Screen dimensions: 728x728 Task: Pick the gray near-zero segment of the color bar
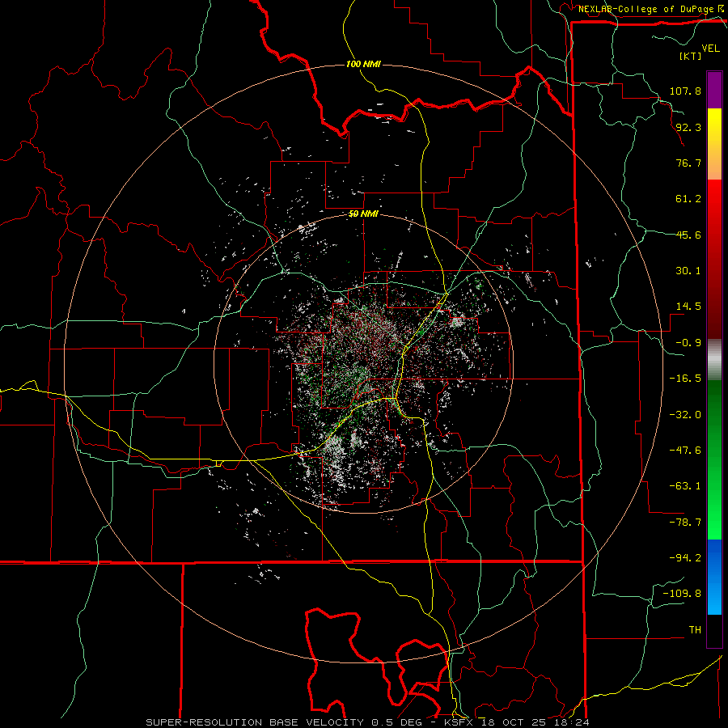coord(714,359)
